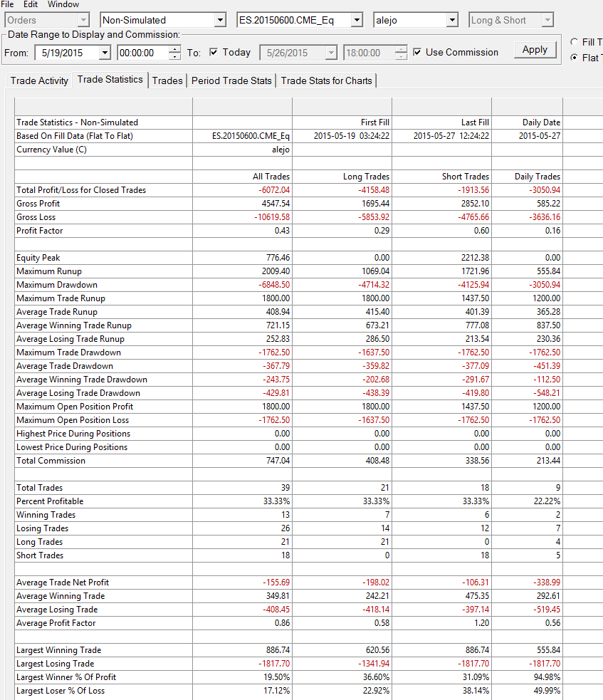Decrease the From time spinner down arrow
603x700 pixels.
click(x=175, y=56)
